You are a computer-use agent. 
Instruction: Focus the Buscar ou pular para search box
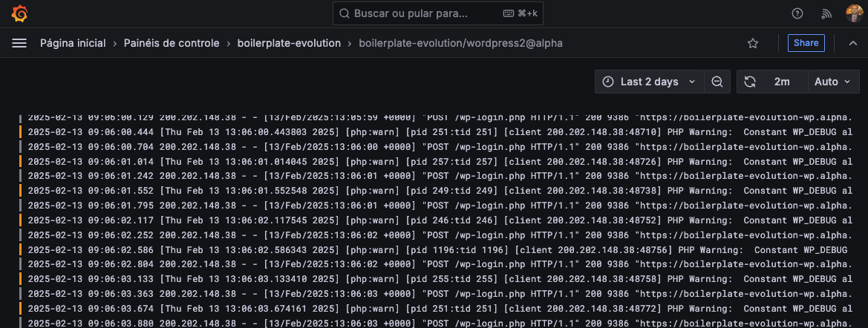click(437, 13)
